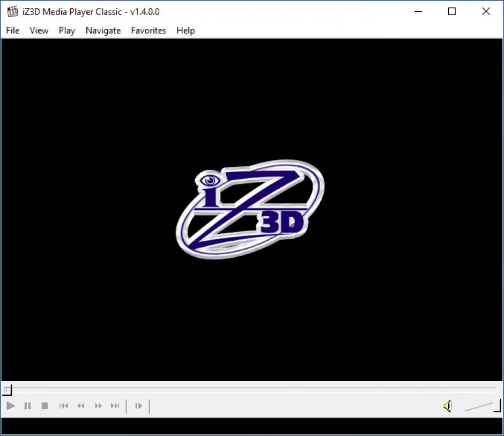The height and width of the screenshot is (436, 504).
Task: Click the volume slider handle
Action: tap(497, 405)
